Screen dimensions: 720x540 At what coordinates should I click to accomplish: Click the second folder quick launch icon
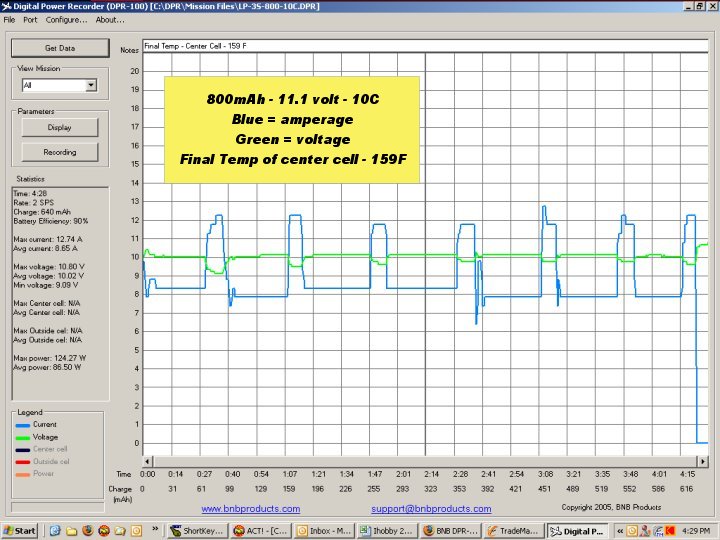click(120, 531)
